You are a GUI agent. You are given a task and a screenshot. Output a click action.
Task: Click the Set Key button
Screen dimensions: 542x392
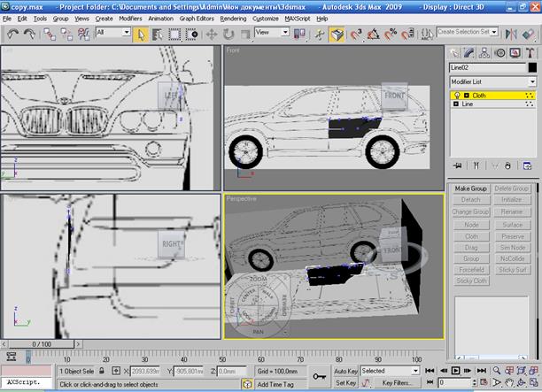[x=345, y=382]
